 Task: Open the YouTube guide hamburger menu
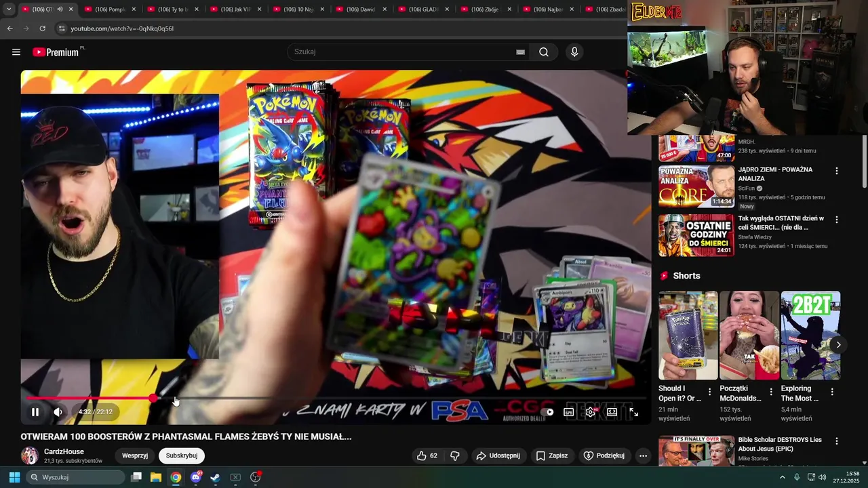click(16, 52)
